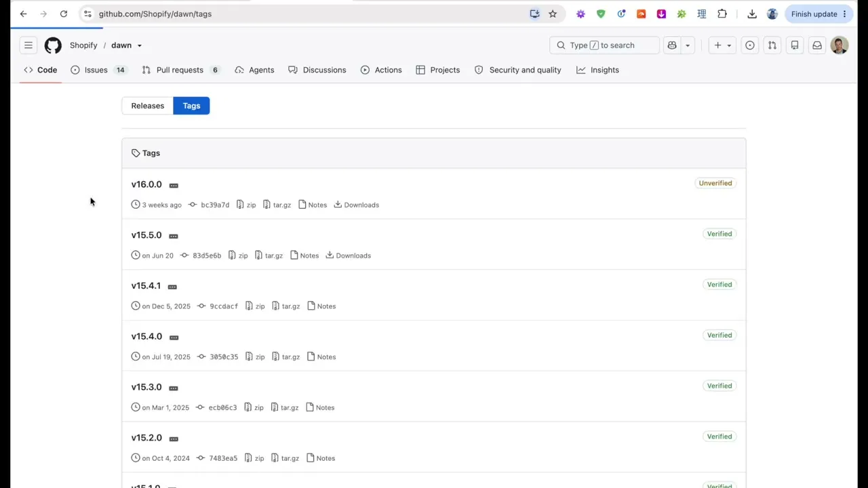Open Downloads for v16.0.0
This screenshot has width=868, height=488.
(x=356, y=205)
